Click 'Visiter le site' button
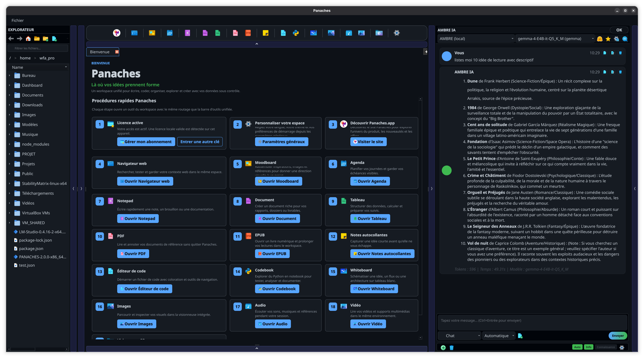This screenshot has height=358, width=644. pyautogui.click(x=368, y=142)
